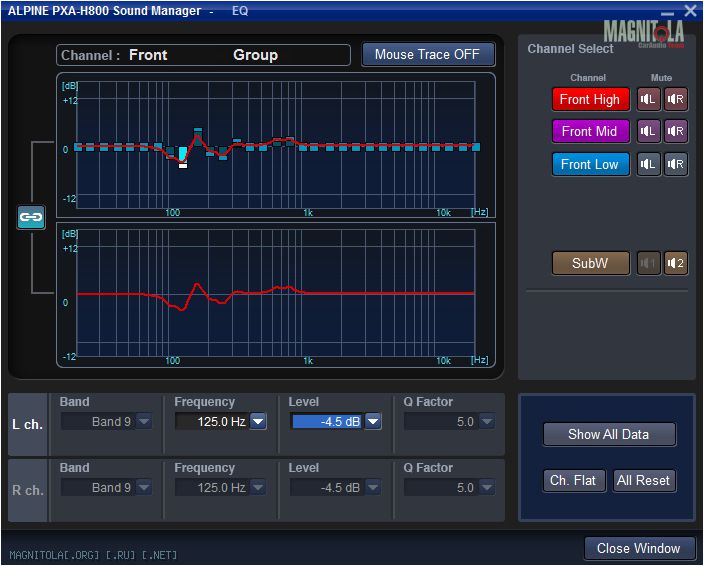Image resolution: width=704 pixels, height=566 pixels.
Task: Select the Front Low channel
Action: click(590, 164)
